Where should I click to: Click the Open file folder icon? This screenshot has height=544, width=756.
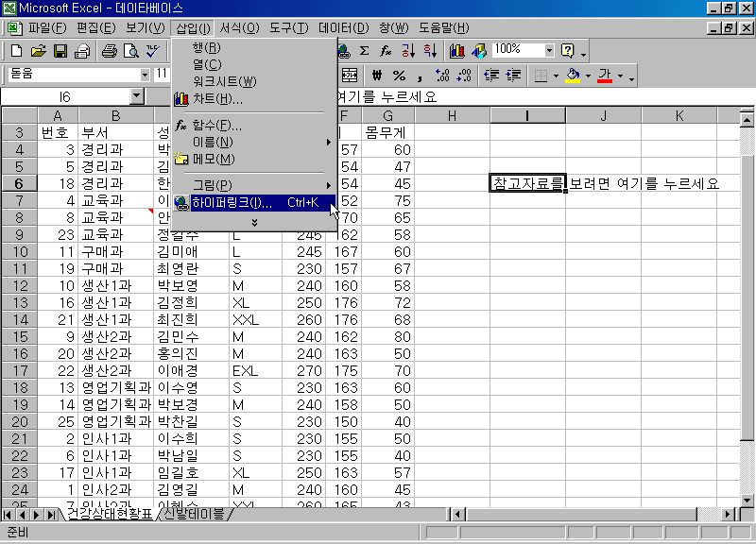pos(38,51)
